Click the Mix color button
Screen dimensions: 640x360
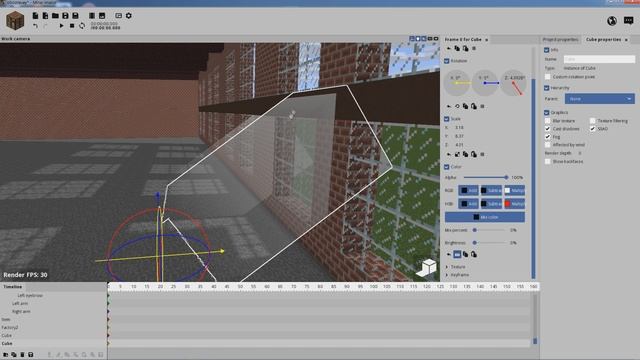coord(485,217)
